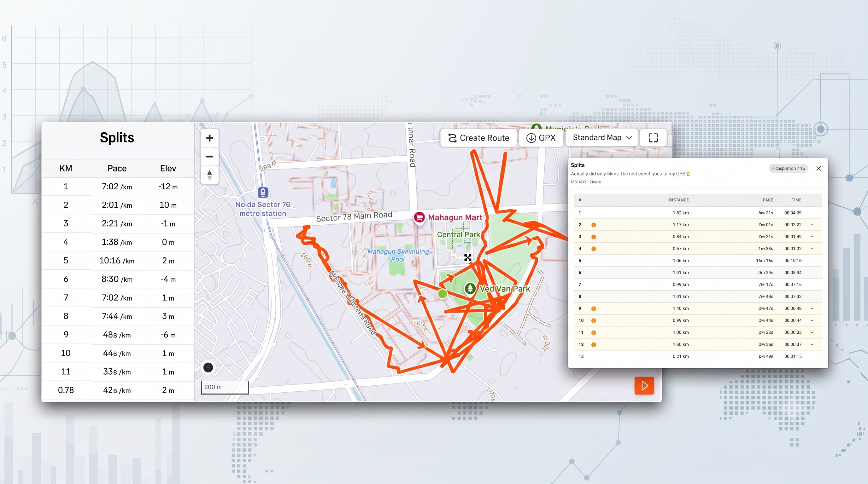868x484 pixels.
Task: Zoom in on the map with plus button
Action: pyautogui.click(x=209, y=138)
